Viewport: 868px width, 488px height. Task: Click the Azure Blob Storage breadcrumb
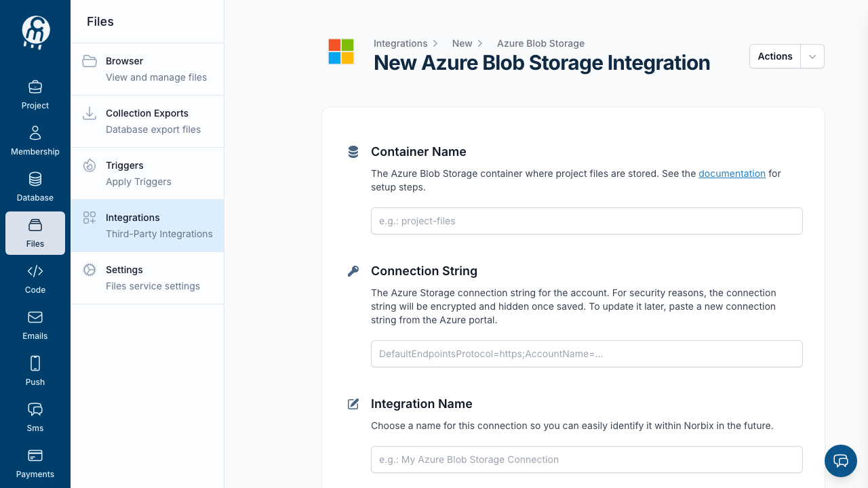(540, 43)
